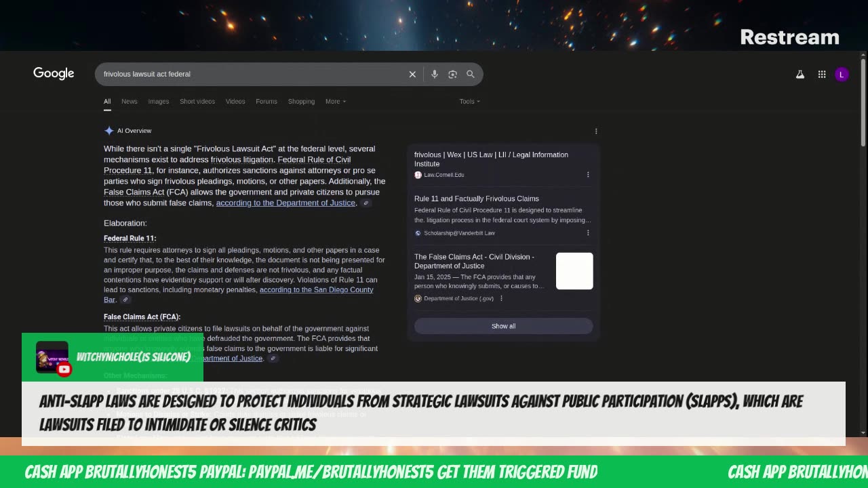Click False Claims Act (FCA) heading
868x488 pixels.
click(142, 317)
